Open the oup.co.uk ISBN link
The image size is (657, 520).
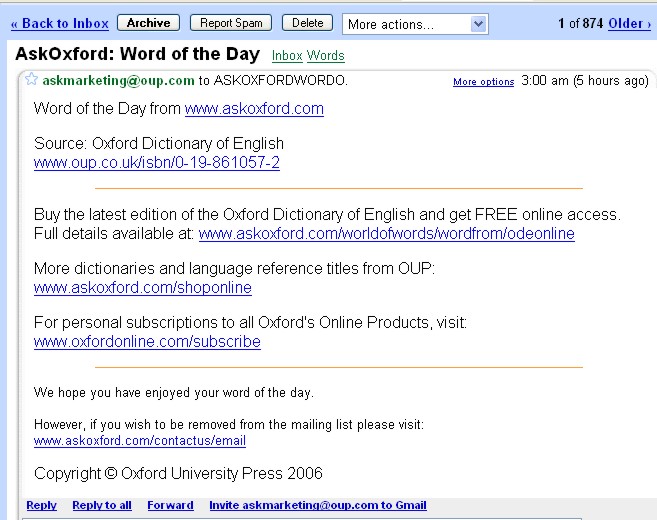pos(157,163)
